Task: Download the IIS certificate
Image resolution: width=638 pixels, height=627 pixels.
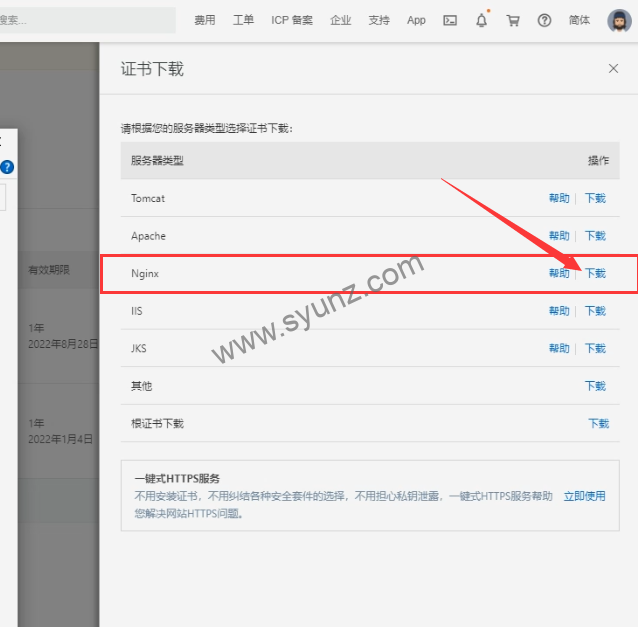Action: pos(595,311)
